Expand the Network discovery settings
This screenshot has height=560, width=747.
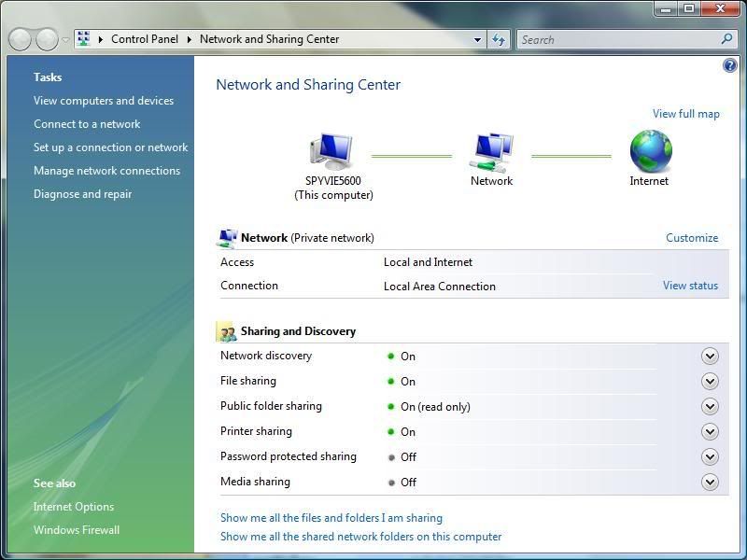[710, 356]
